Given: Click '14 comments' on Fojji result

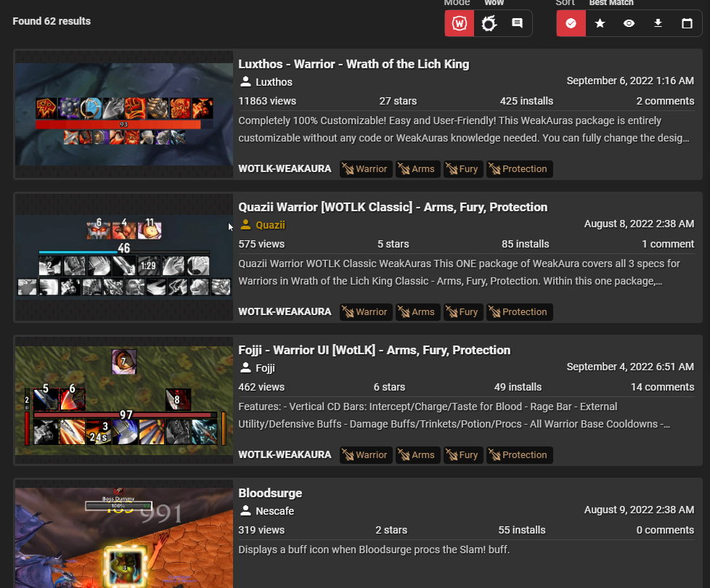Looking at the screenshot, I should click(x=663, y=387).
